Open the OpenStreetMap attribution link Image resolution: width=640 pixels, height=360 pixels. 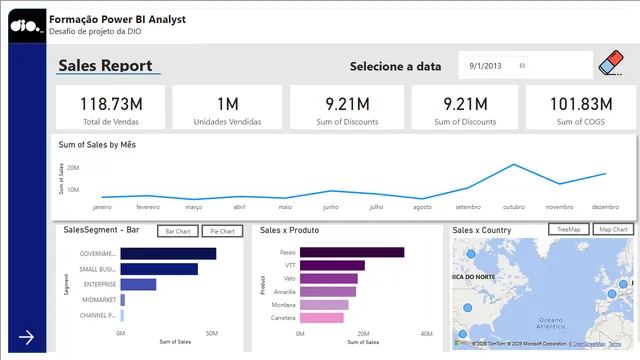click(587, 344)
